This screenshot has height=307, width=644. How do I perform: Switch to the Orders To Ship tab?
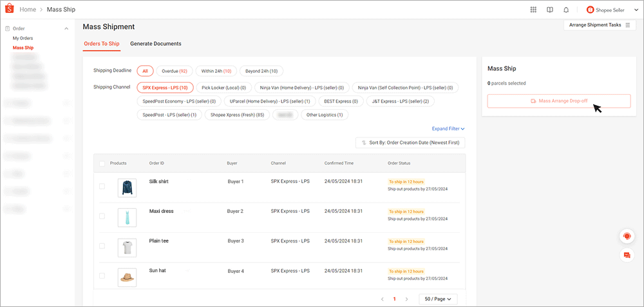click(x=102, y=44)
